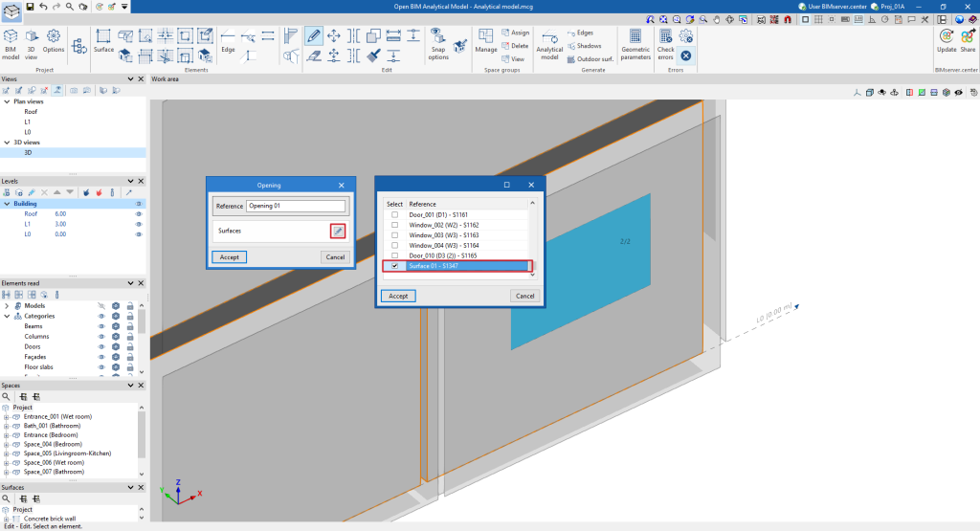Click the Surfaces edit pencil in Opening dialog
980x531 pixels.
pos(338,232)
